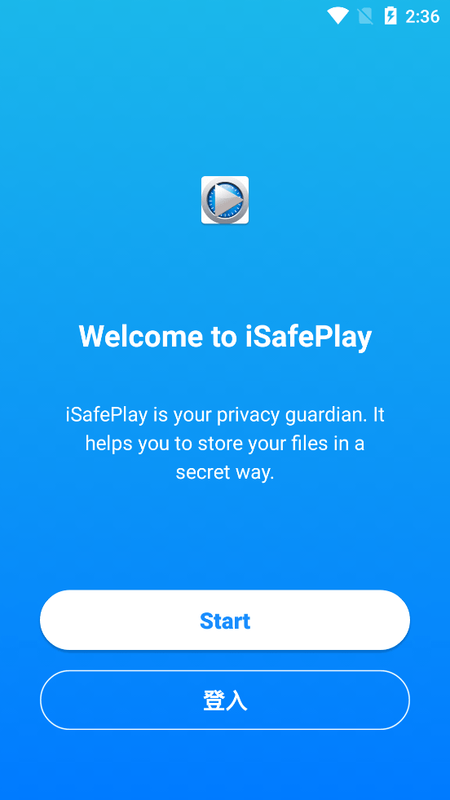The width and height of the screenshot is (450, 800).
Task: Click "helps you to store your files" text
Action: (x=205, y=443)
